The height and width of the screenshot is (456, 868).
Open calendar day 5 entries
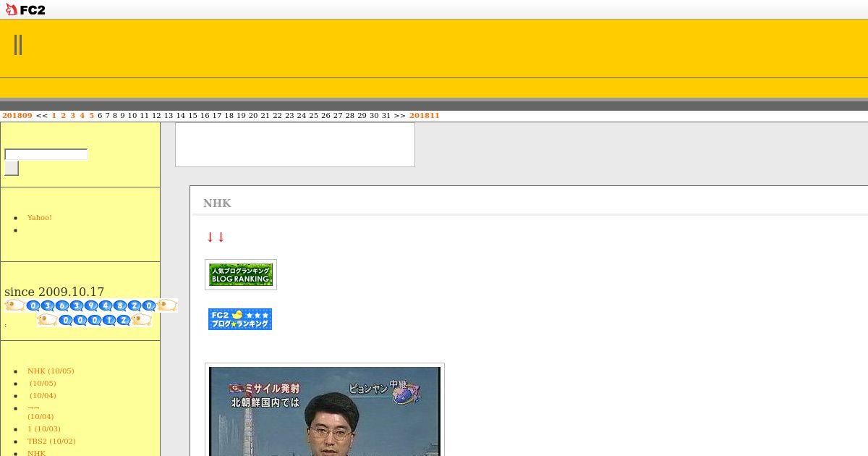click(x=92, y=116)
